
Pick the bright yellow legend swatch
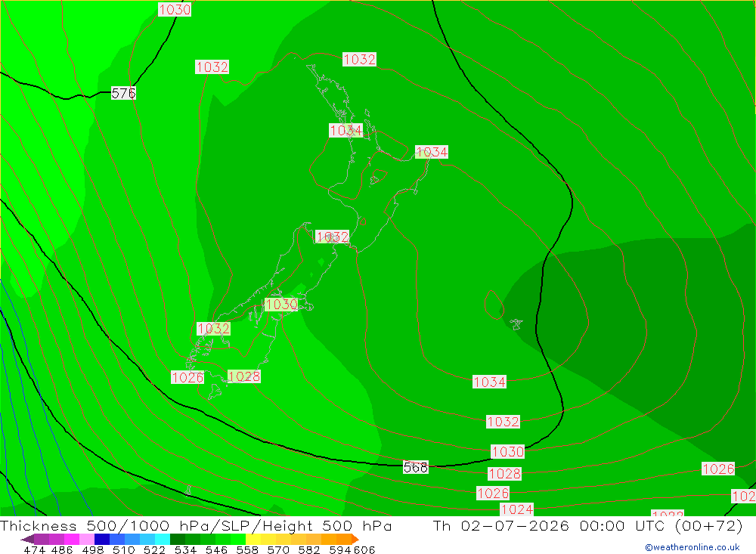pos(253,539)
